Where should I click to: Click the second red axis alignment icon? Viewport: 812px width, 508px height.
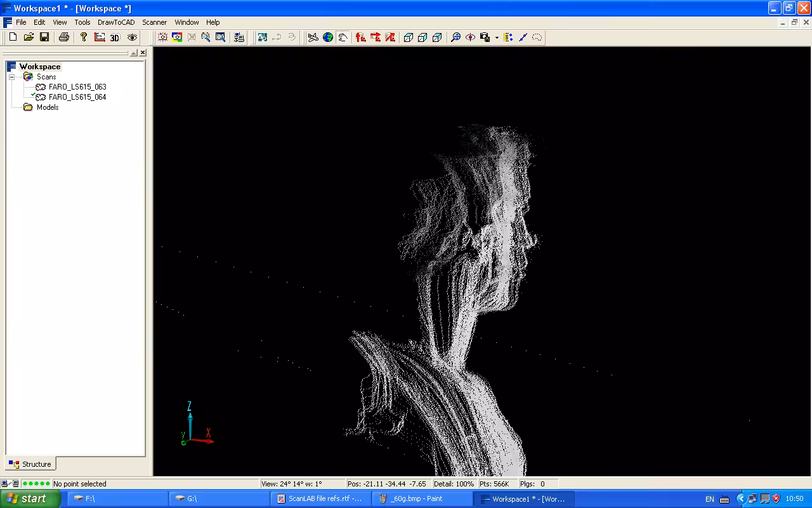click(376, 37)
